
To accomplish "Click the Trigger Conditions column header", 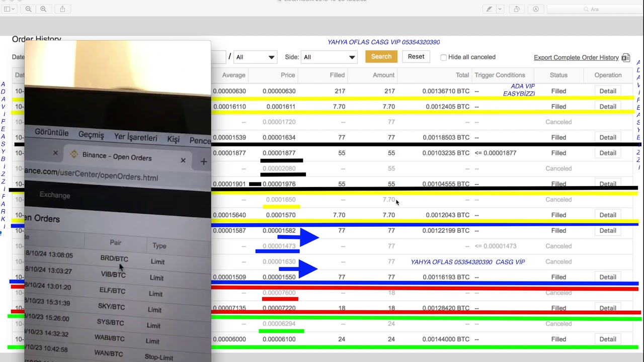I will [x=500, y=75].
